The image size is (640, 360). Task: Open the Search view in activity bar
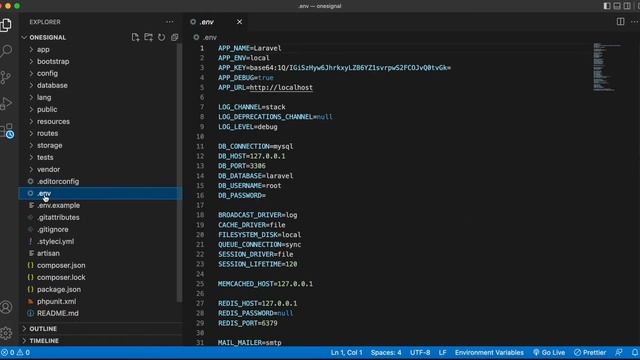pos(6,51)
